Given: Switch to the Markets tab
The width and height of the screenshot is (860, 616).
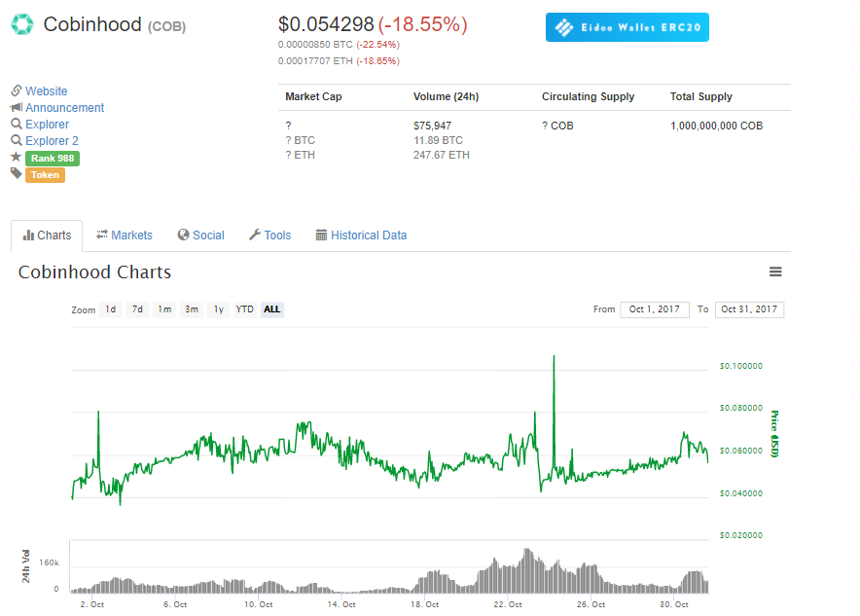Looking at the screenshot, I should tap(125, 236).
